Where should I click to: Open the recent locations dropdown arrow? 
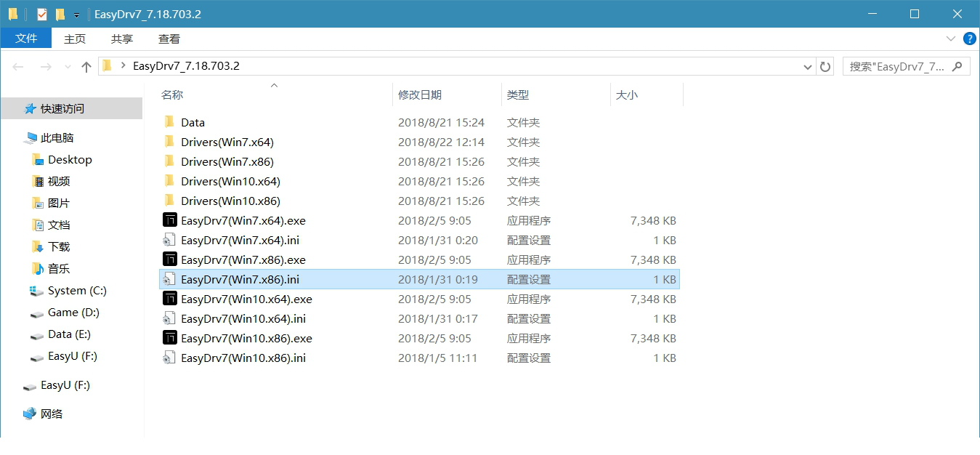coord(68,67)
